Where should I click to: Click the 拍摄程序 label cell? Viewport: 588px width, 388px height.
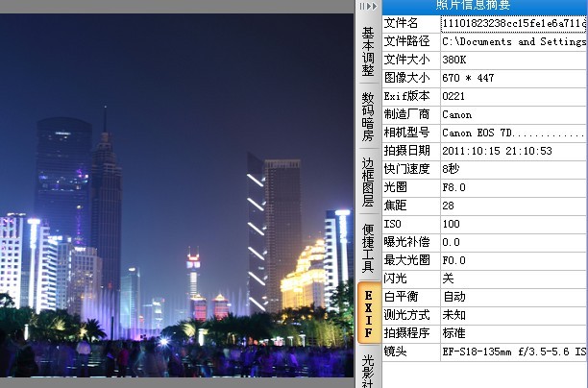tap(411, 333)
